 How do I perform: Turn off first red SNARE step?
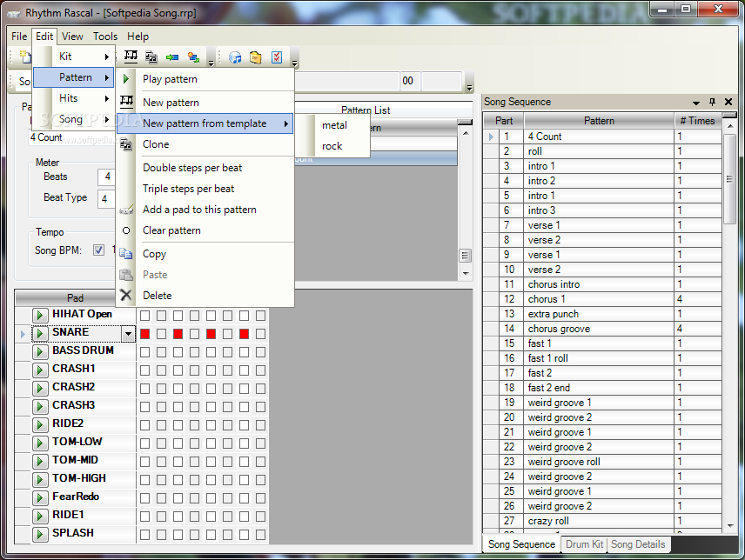tap(145, 334)
